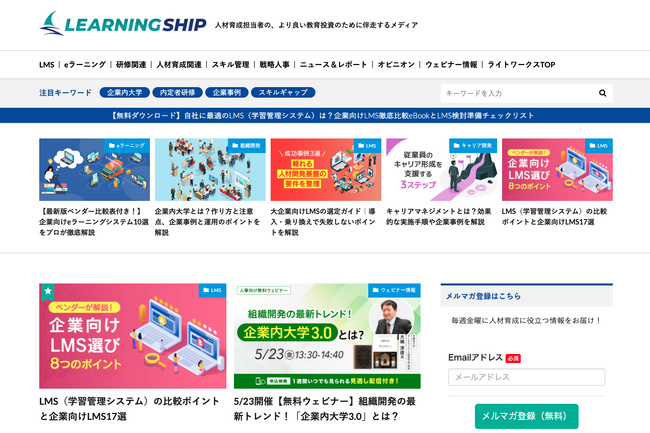Click the ウェビナー情報 folder tag on webinar banner

(394, 290)
